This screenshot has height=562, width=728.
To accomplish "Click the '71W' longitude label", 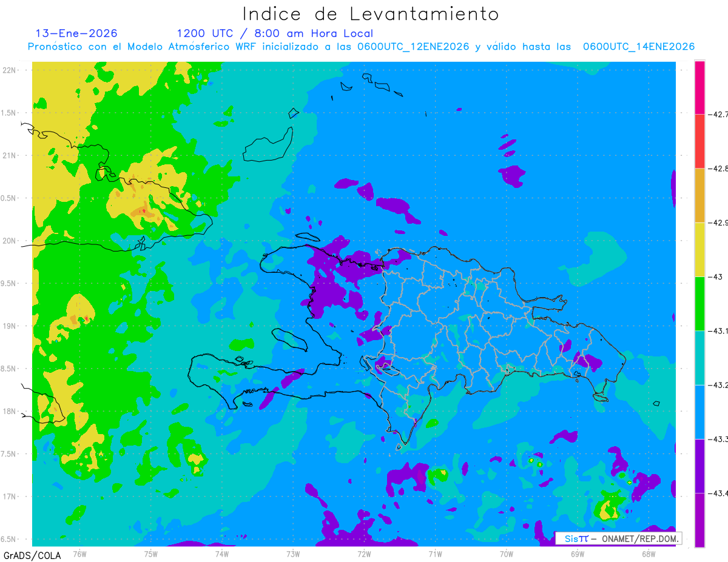I will click(x=435, y=554).
